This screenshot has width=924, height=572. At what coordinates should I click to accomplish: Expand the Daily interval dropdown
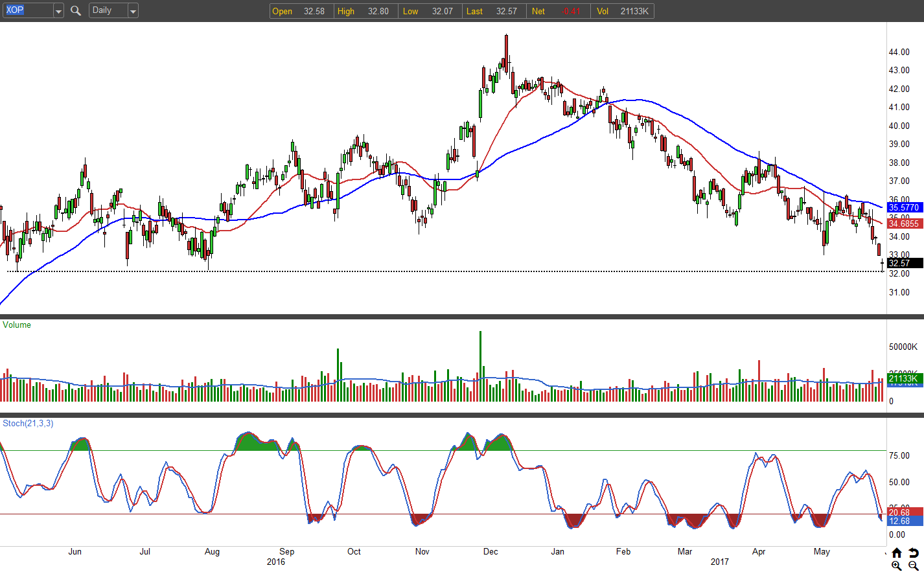coord(132,11)
